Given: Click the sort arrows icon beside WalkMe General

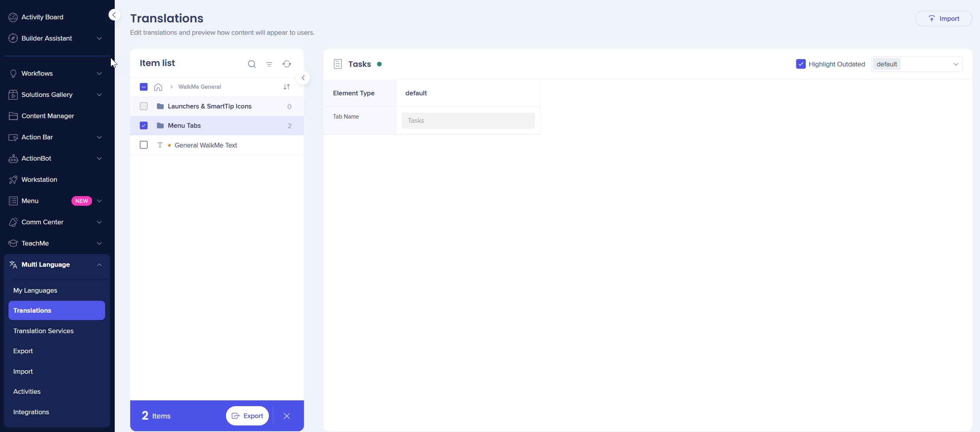Looking at the screenshot, I should point(286,87).
